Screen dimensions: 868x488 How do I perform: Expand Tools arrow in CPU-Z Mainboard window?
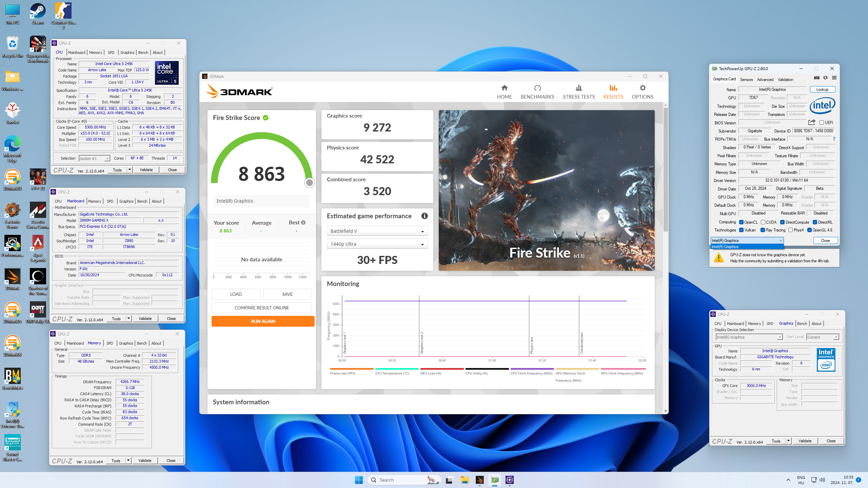(129, 319)
